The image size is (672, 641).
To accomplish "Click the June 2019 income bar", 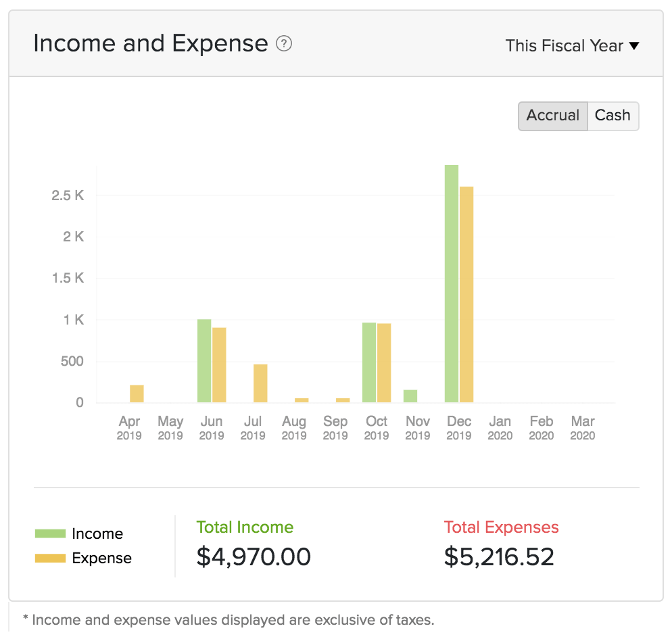I will point(204,361).
